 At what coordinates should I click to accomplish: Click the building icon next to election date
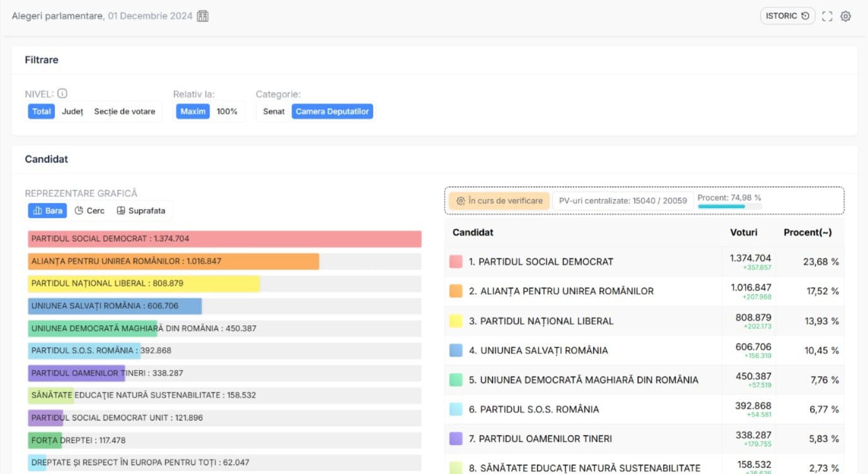click(x=202, y=16)
